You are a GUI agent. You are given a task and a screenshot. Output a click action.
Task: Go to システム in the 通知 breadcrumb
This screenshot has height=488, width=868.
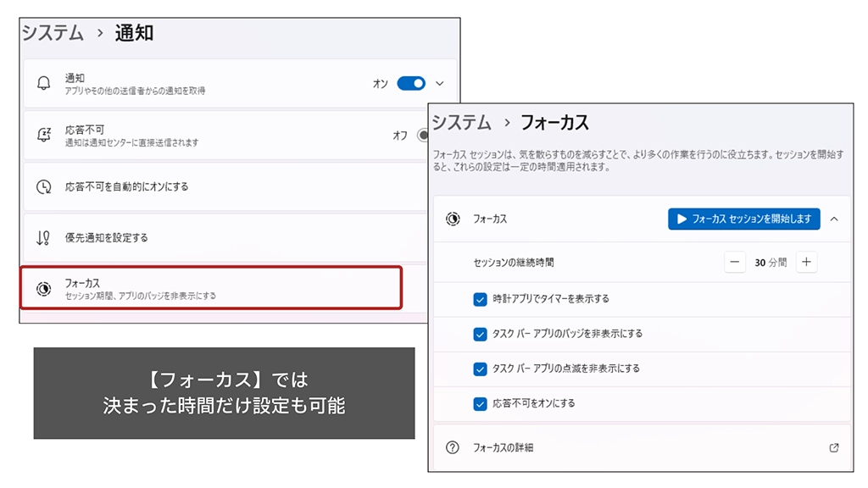coord(53,34)
